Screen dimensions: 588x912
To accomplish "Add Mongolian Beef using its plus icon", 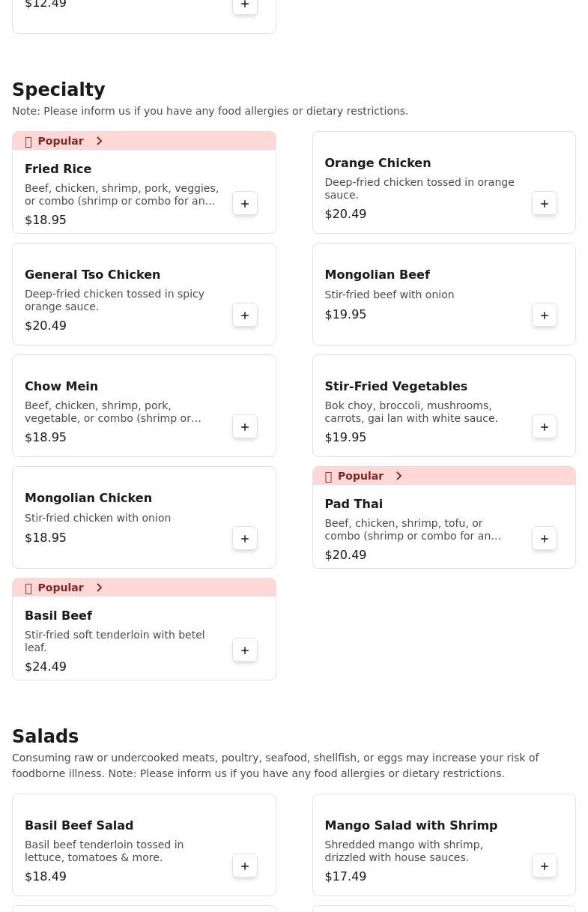I will (x=545, y=315).
